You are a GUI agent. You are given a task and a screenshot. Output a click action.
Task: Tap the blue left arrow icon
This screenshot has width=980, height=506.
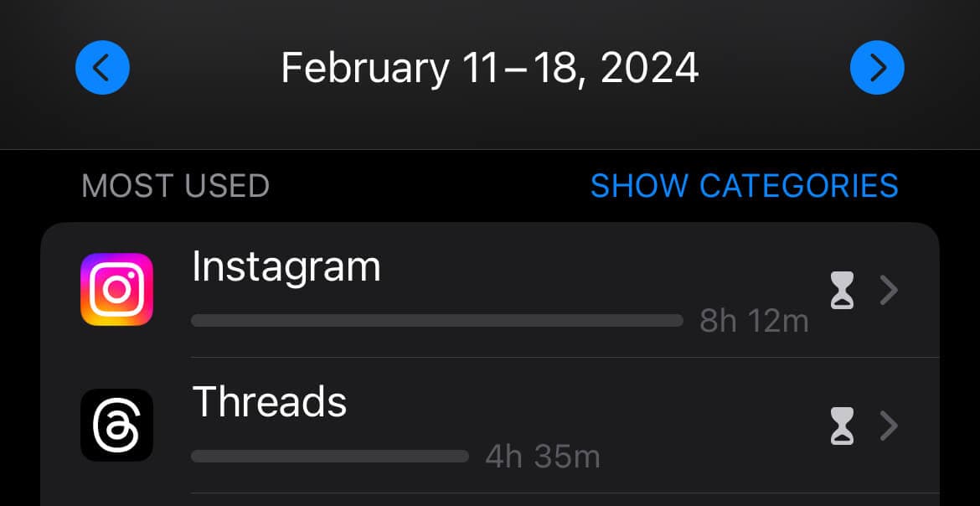[101, 68]
